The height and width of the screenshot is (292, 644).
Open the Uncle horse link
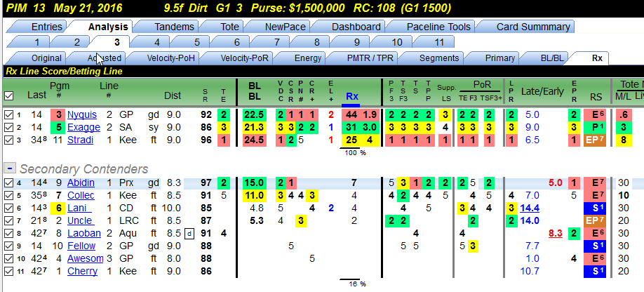(80, 221)
